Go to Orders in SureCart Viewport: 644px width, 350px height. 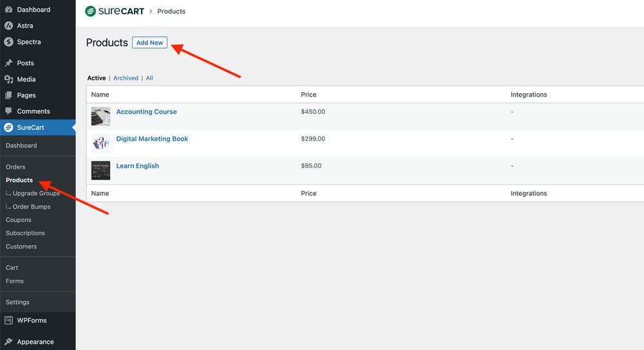15,167
